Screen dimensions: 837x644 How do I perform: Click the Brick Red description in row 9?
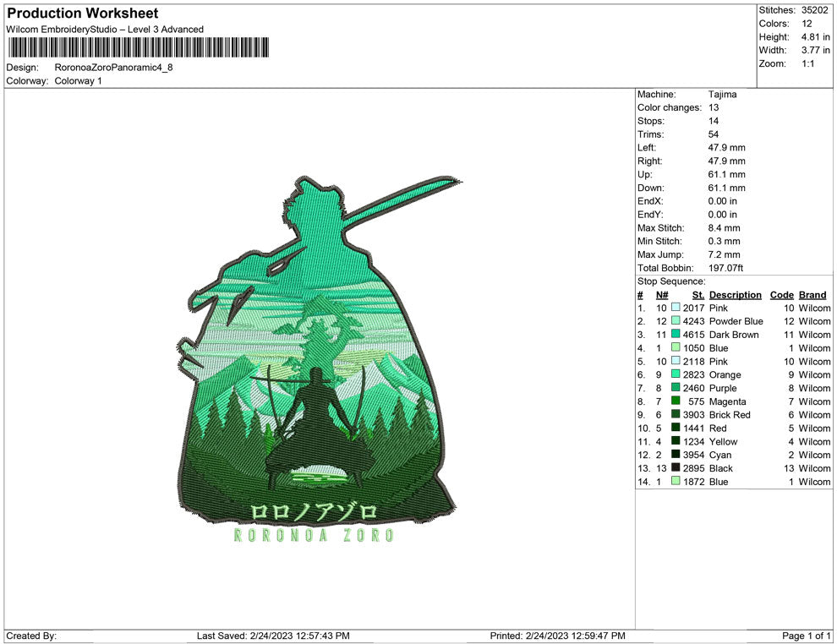click(x=730, y=414)
